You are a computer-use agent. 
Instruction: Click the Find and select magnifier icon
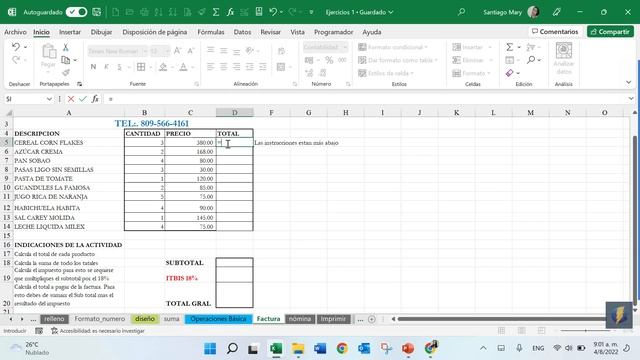click(531, 60)
